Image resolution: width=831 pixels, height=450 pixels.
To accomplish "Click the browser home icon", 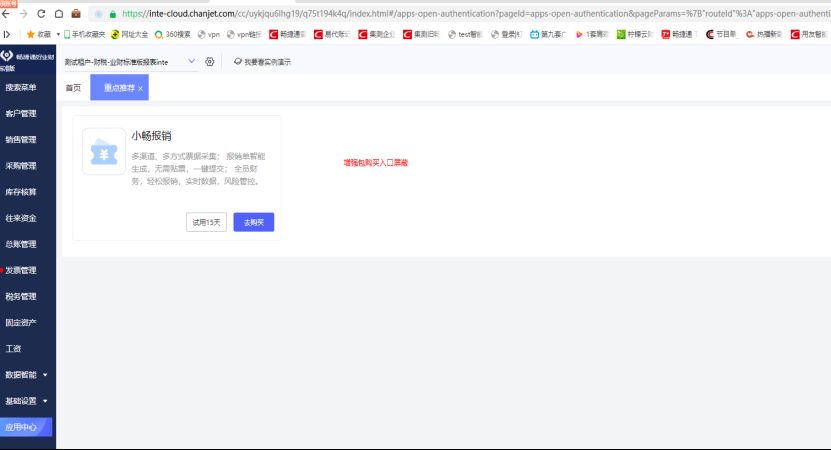I will pos(58,14).
